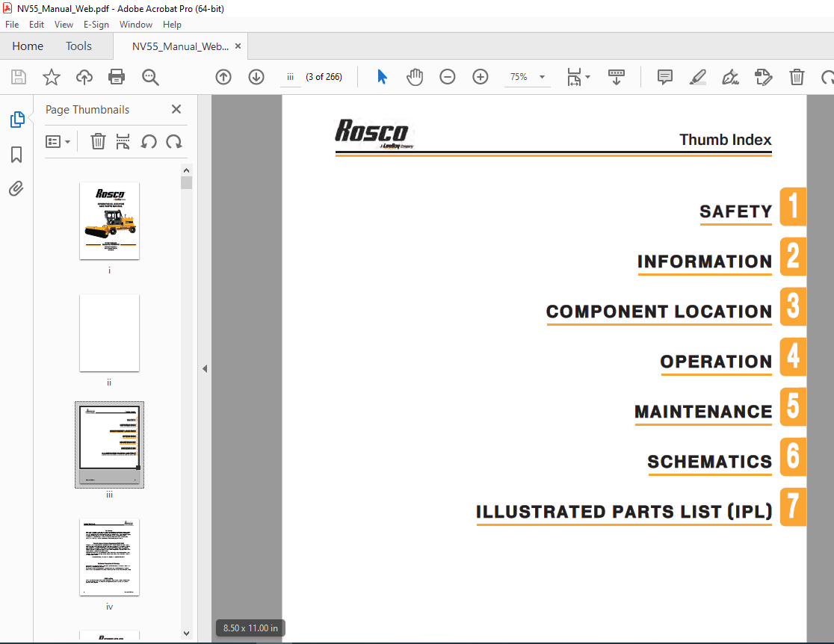This screenshot has height=644, width=834.
Task: Open the Window menu
Action: [135, 25]
